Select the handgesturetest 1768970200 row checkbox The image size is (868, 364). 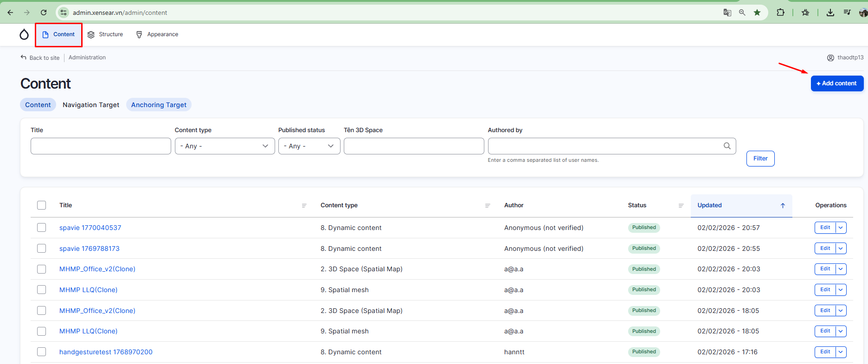[42, 352]
